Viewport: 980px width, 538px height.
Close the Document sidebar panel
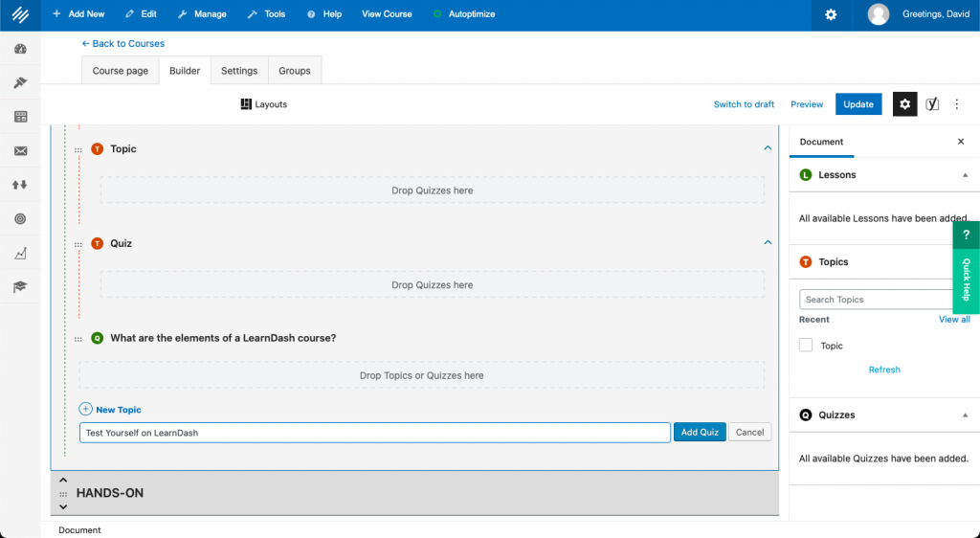coord(961,142)
